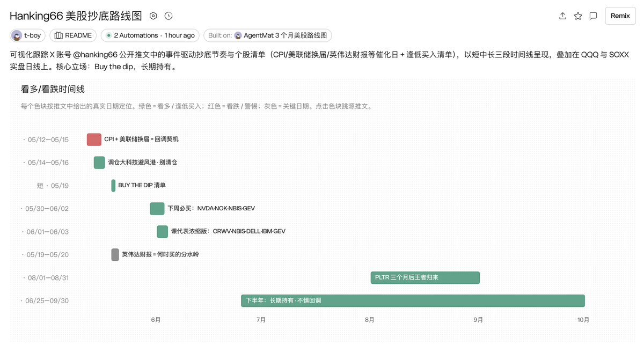Click label text CPI + 美联储换届 = 回调契机
The height and width of the screenshot is (345, 644).
[x=142, y=140]
